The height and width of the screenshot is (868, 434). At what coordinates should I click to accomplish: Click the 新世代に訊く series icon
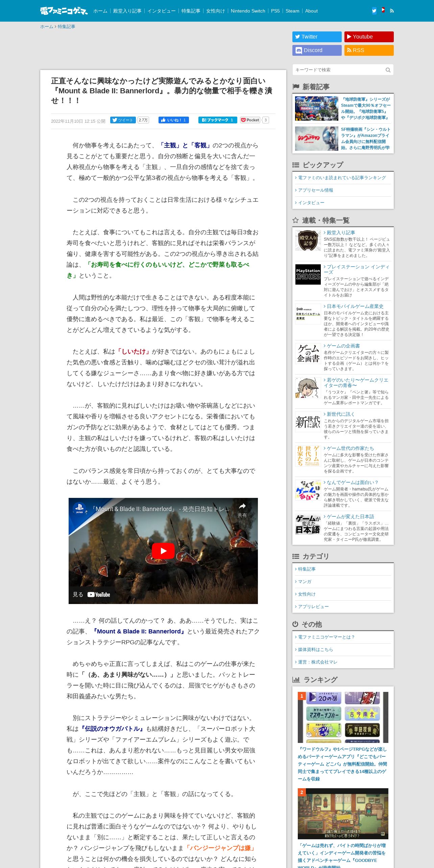308,421
